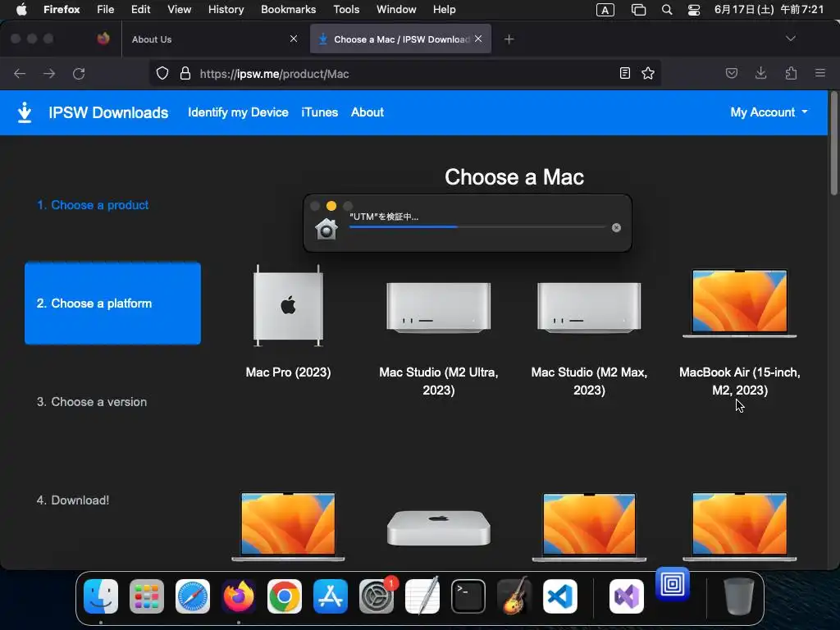Launch Terminal from the Dock
The image size is (840, 630).
pos(468,596)
